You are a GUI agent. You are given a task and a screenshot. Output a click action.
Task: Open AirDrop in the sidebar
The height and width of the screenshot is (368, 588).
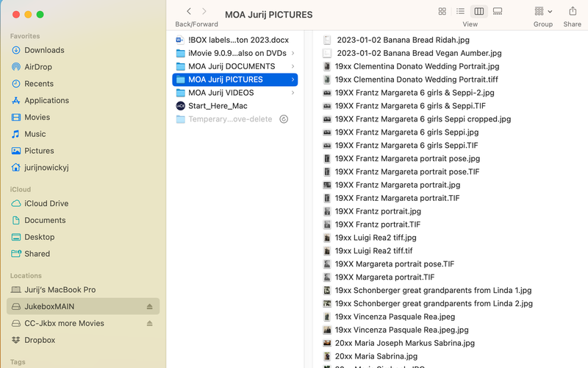38,67
